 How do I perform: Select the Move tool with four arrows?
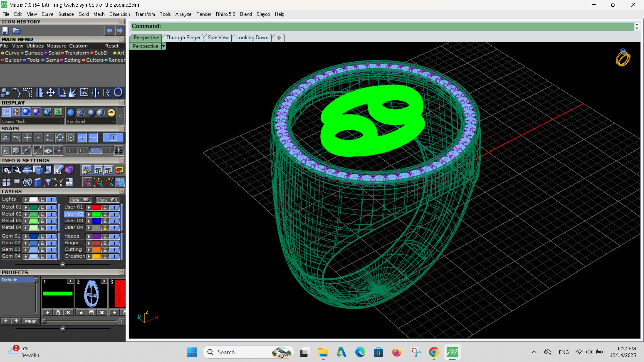50,93
